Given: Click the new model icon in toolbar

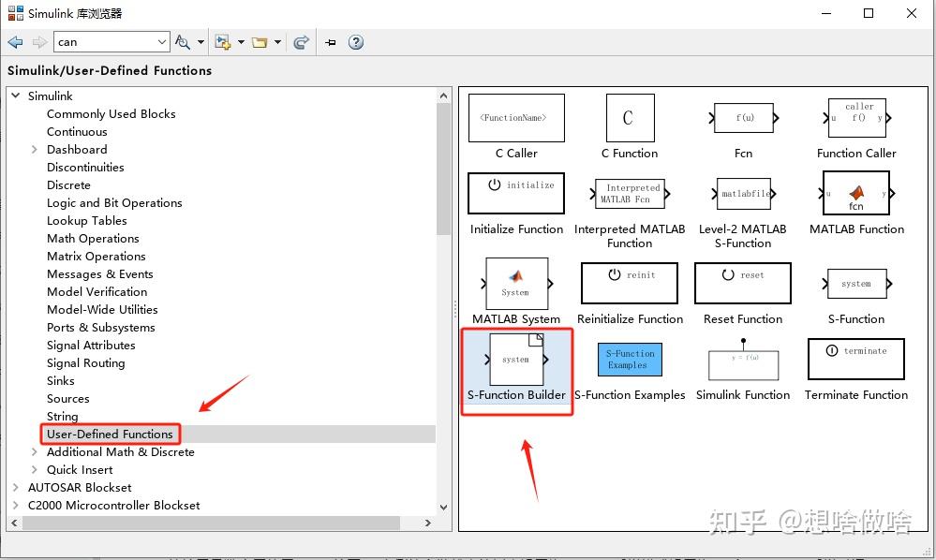Looking at the screenshot, I should [x=223, y=42].
